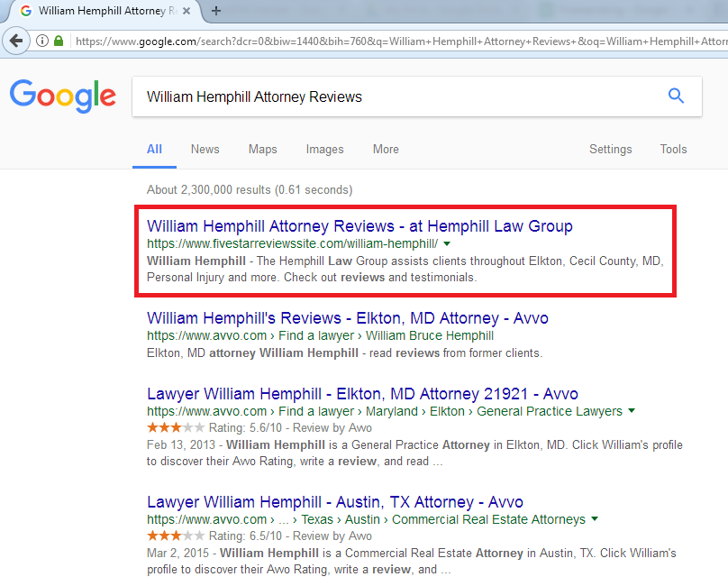Click 'Feb 13, 2013' snippet date
The image size is (728, 586).
pyautogui.click(x=180, y=444)
